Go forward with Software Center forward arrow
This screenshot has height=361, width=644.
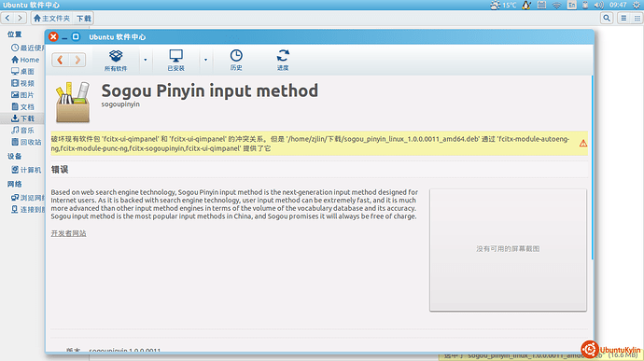tap(77, 60)
